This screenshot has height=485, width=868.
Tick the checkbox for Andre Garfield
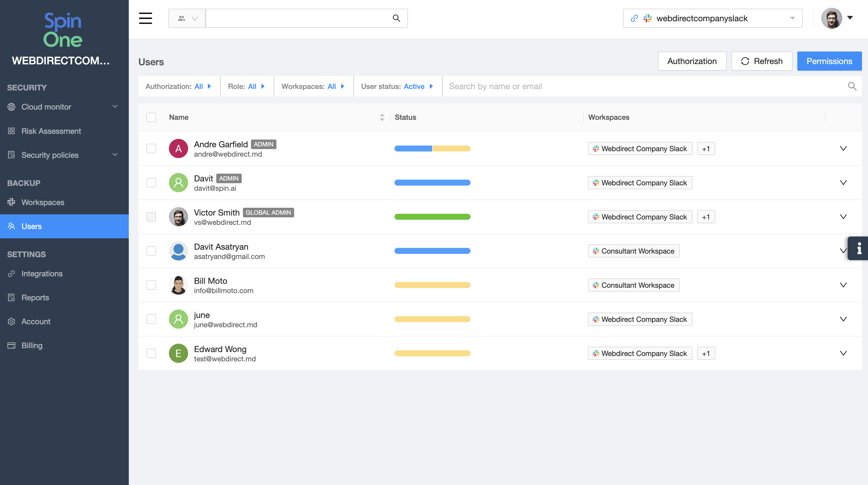click(151, 148)
